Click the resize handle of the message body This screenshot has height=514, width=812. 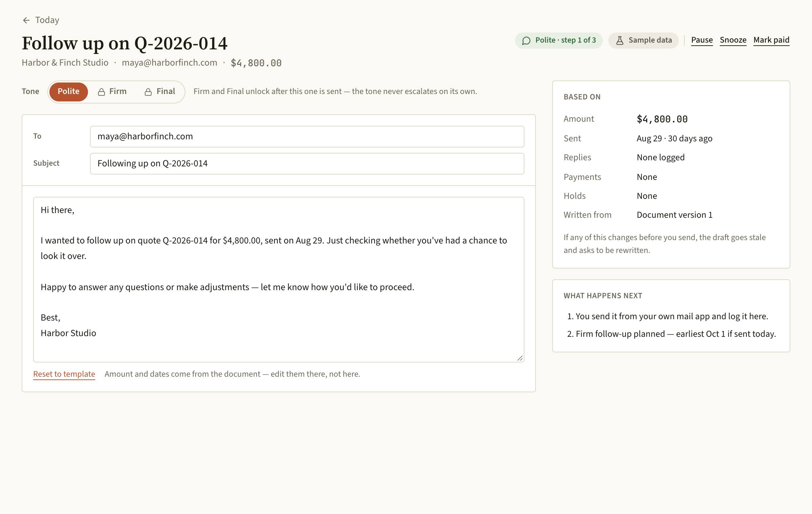pos(520,358)
